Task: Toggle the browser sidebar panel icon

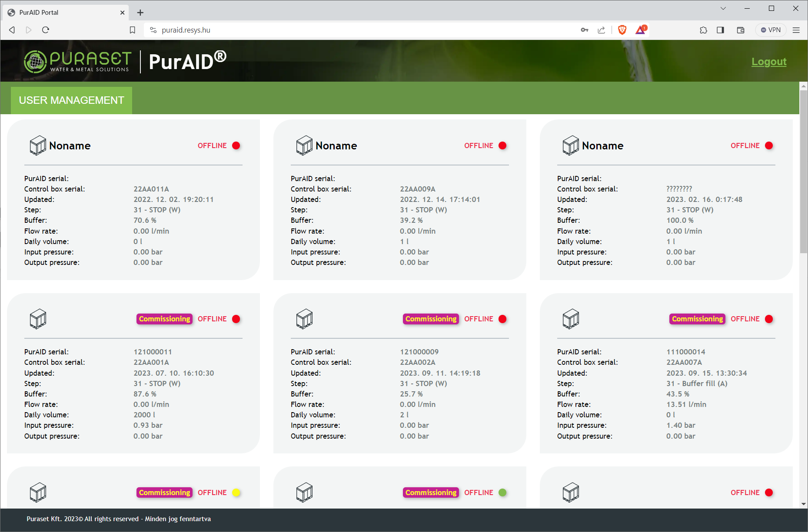Action: (x=720, y=30)
